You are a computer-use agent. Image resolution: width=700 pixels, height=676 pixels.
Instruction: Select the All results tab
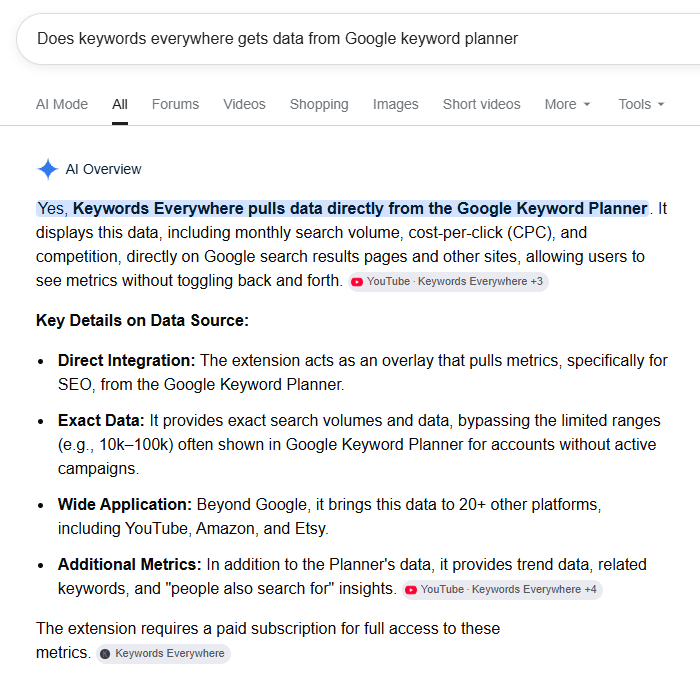point(120,104)
